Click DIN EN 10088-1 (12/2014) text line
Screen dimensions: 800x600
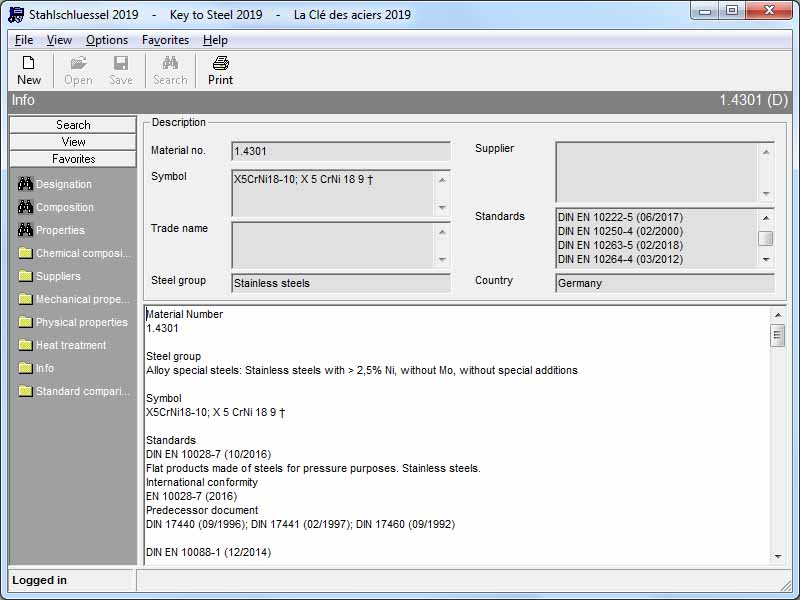(x=209, y=552)
